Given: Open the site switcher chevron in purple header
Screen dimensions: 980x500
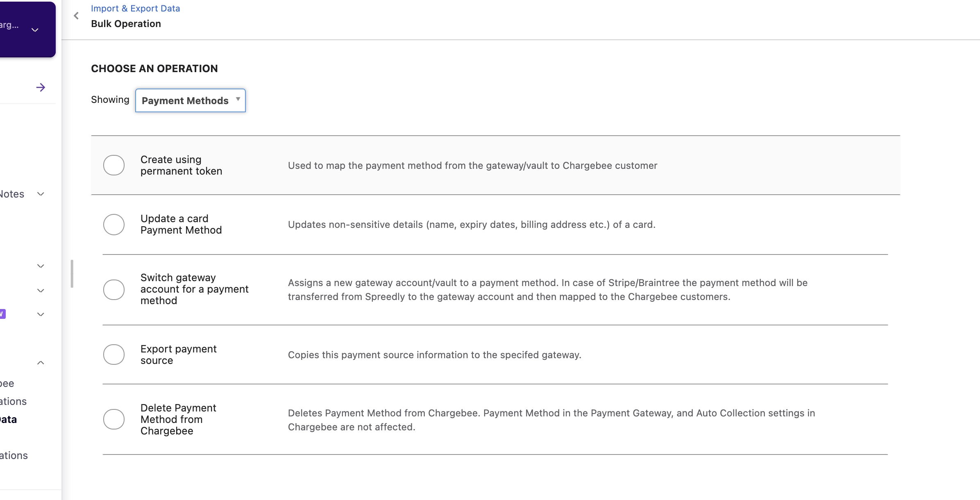Looking at the screenshot, I should pos(35,30).
